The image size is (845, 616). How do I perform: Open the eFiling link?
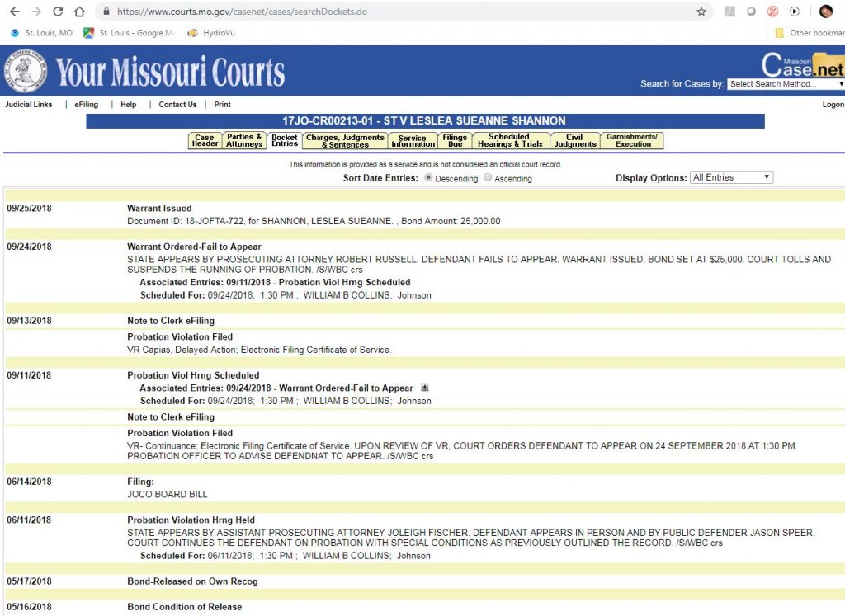86,105
